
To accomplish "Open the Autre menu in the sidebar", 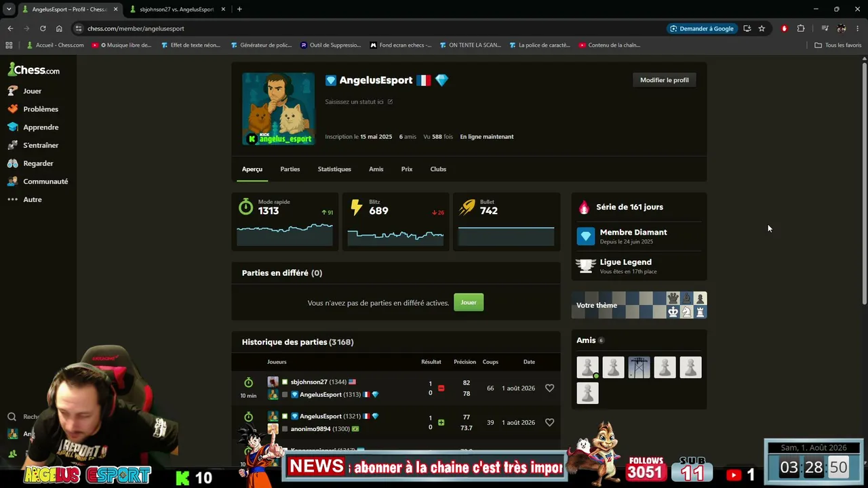I will pos(25,200).
